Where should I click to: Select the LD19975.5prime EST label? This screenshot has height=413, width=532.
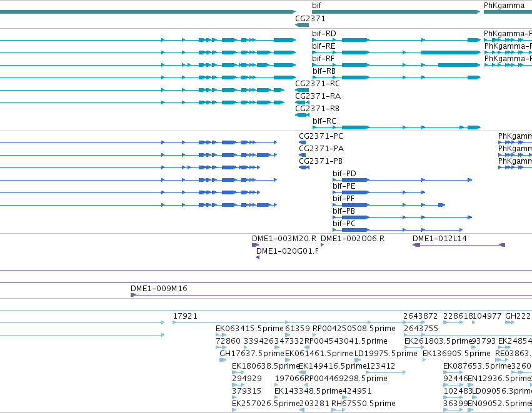[386, 354]
